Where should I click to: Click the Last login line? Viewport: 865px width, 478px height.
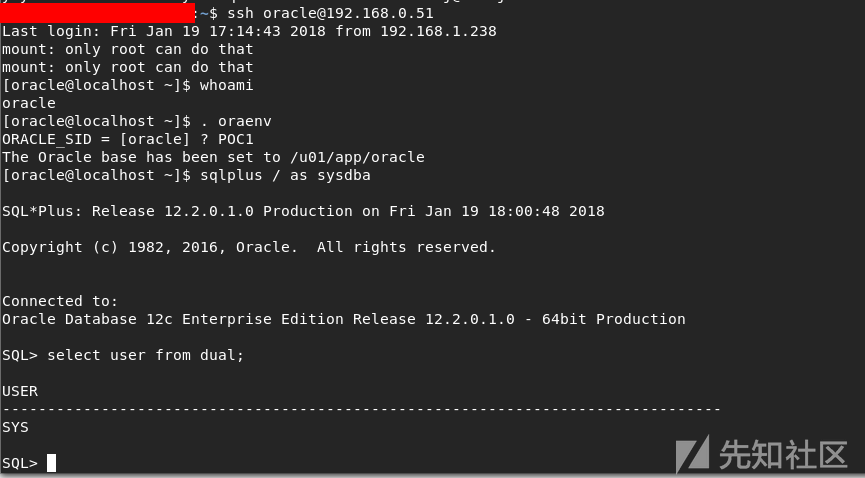click(x=249, y=32)
